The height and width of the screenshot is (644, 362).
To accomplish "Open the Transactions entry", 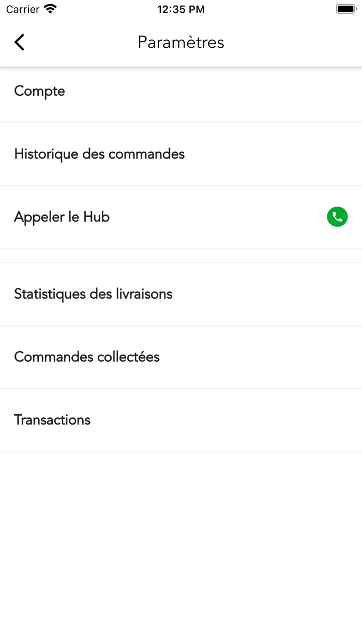I will (181, 420).
